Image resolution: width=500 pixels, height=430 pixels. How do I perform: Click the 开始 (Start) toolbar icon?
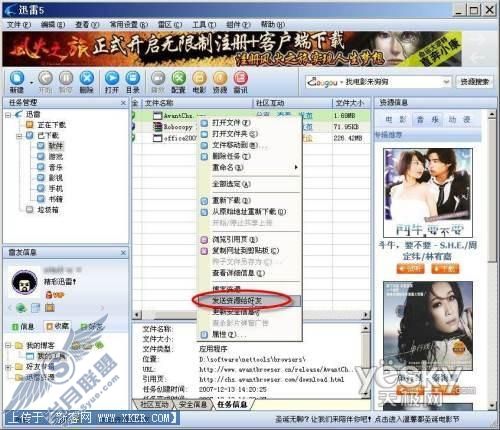[x=45, y=81]
